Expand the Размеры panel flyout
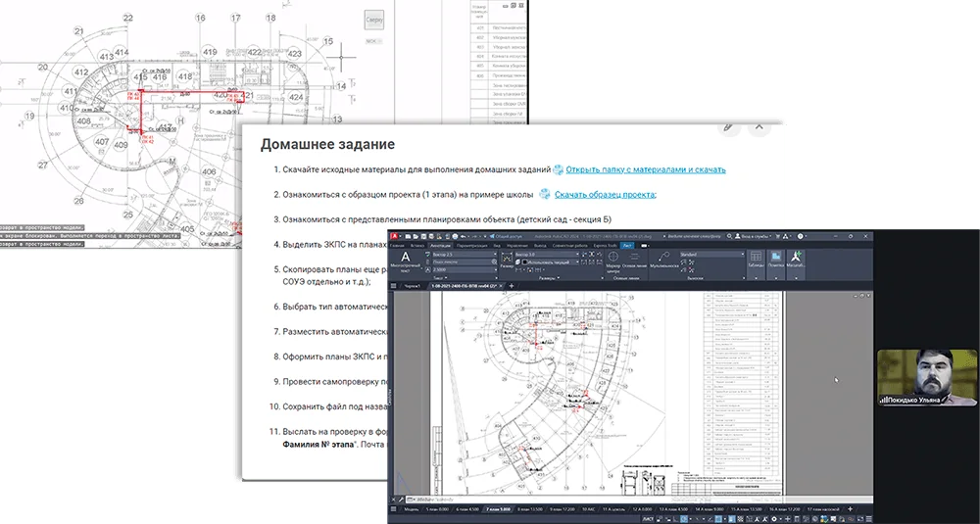 click(550, 278)
